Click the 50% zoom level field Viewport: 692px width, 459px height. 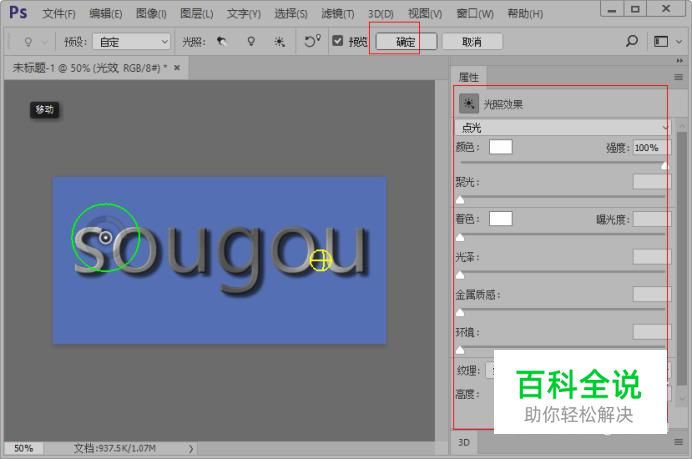pos(24,448)
